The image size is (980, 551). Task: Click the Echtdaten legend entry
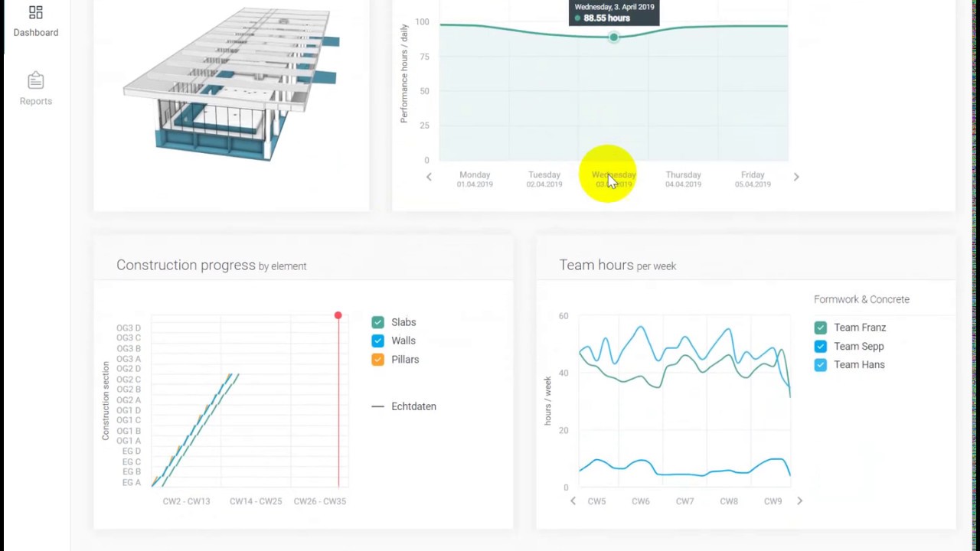tap(403, 406)
